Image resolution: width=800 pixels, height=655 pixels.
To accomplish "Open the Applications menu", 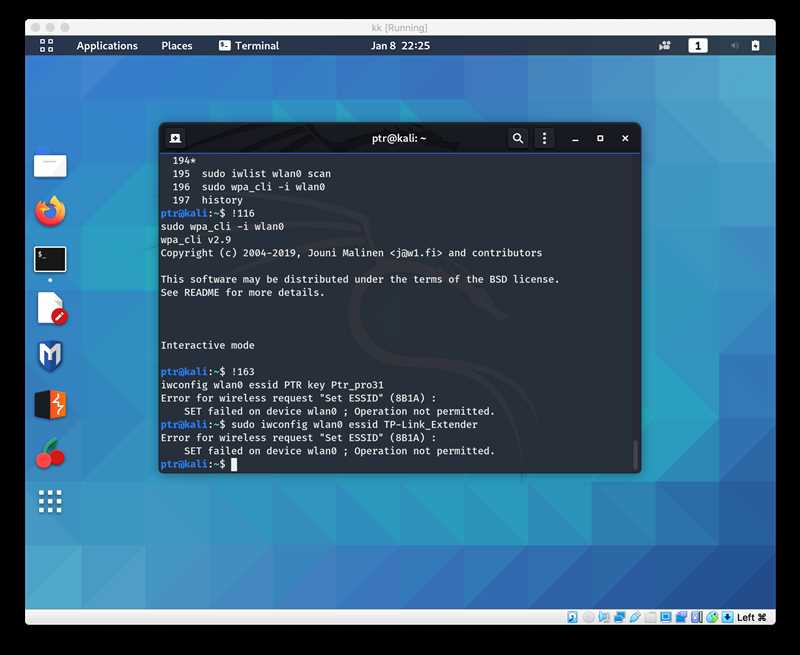I will (x=107, y=45).
